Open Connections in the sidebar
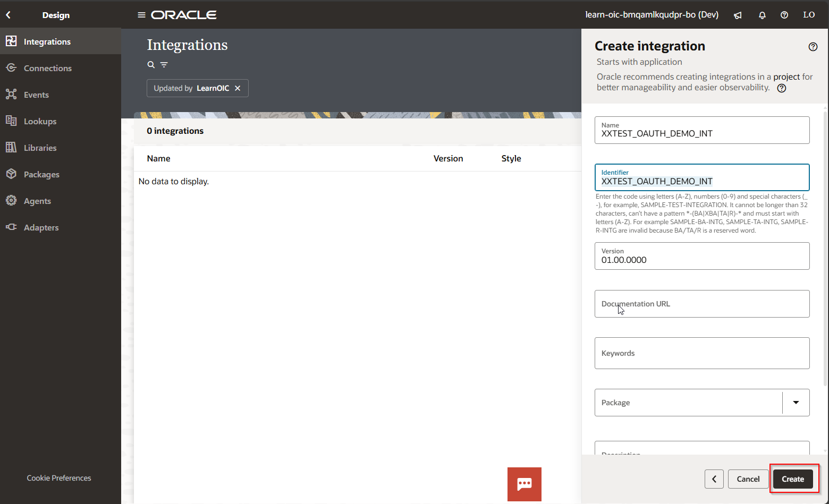Screen dimensions: 829x504 (47, 68)
